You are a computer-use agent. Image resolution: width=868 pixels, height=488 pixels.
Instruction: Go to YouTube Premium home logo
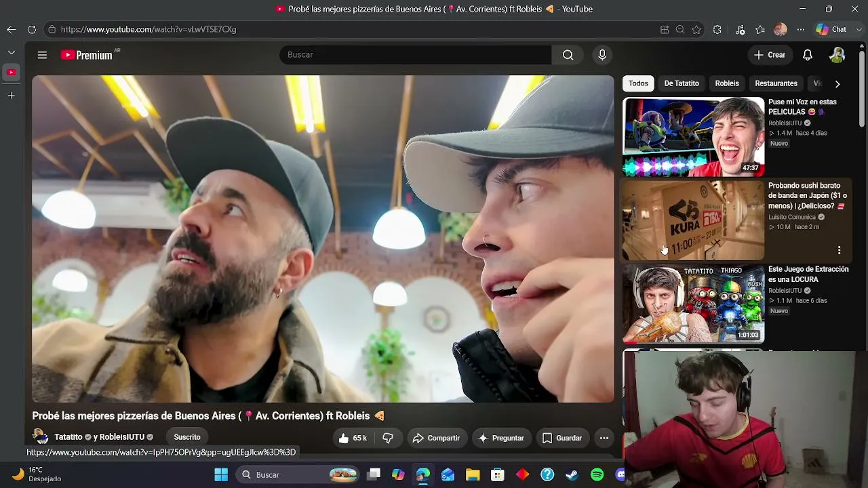tap(87, 55)
